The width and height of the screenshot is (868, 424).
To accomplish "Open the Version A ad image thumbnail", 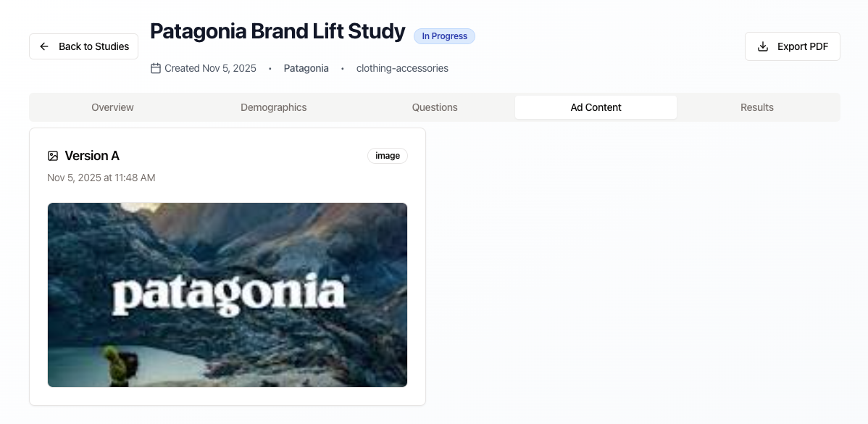I will tap(227, 294).
